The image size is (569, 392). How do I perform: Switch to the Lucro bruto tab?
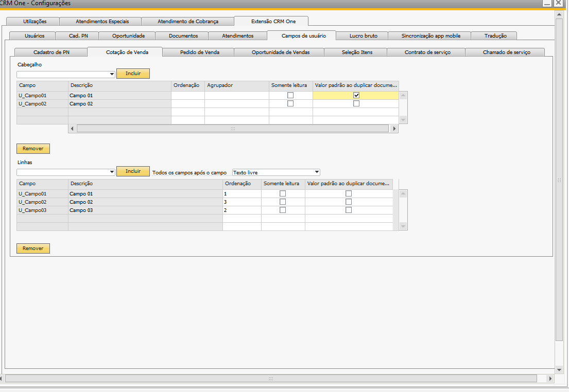pos(363,36)
